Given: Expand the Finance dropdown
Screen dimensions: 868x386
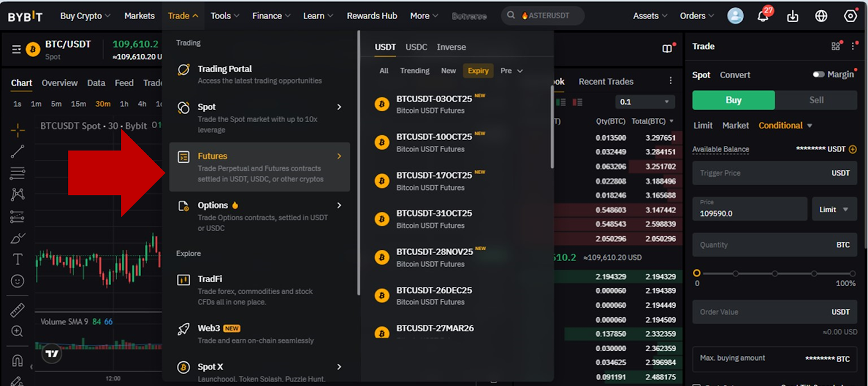Looking at the screenshot, I should 271,16.
